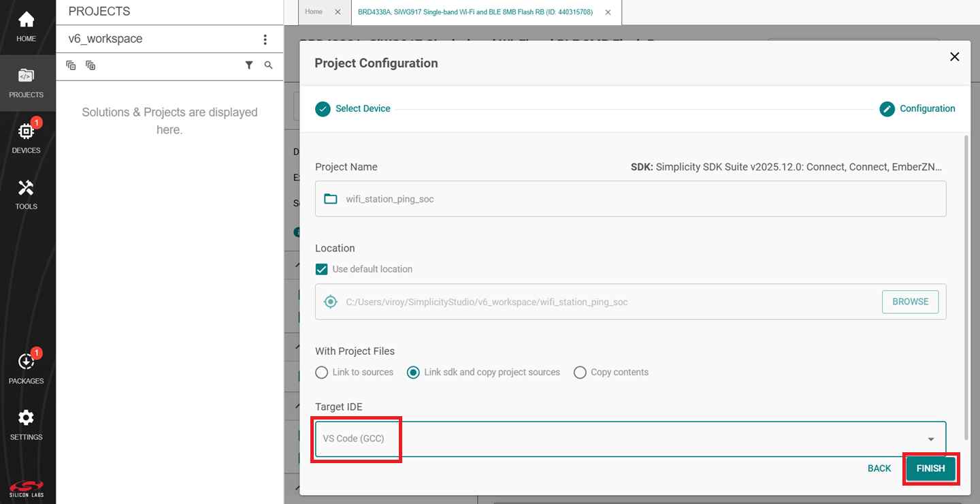980x504 pixels.
Task: Open the Devices panel icon
Action: pos(26,137)
